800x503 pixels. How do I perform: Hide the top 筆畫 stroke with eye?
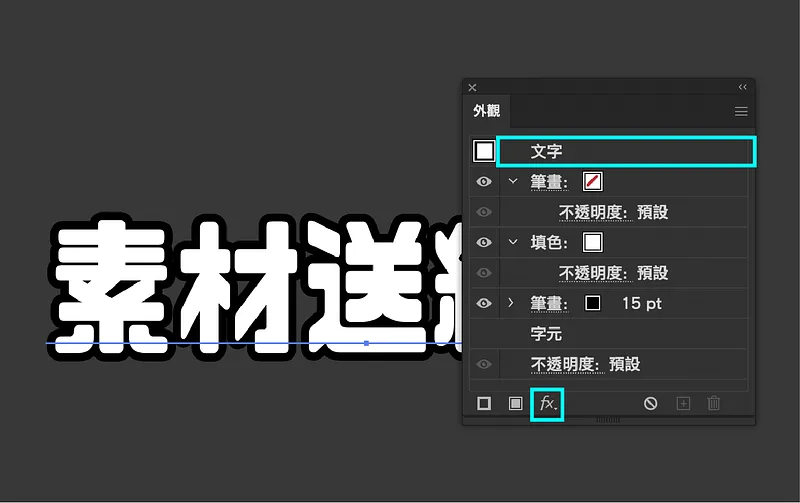pyautogui.click(x=484, y=181)
